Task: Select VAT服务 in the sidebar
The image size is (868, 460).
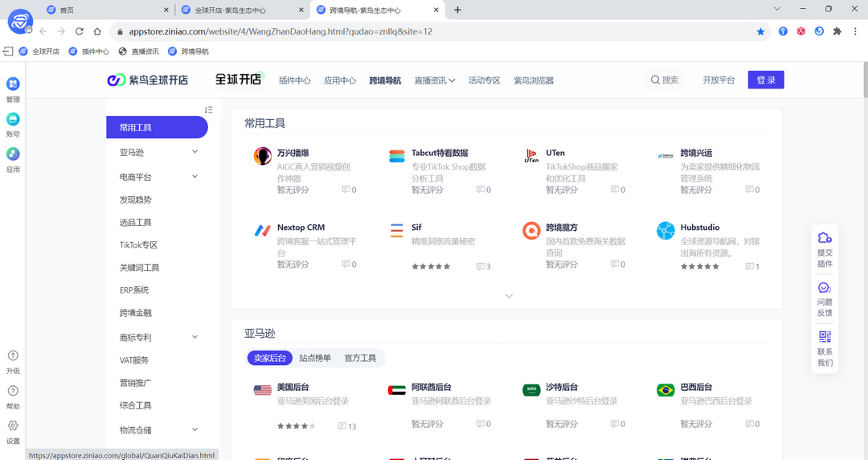Action: (x=134, y=360)
